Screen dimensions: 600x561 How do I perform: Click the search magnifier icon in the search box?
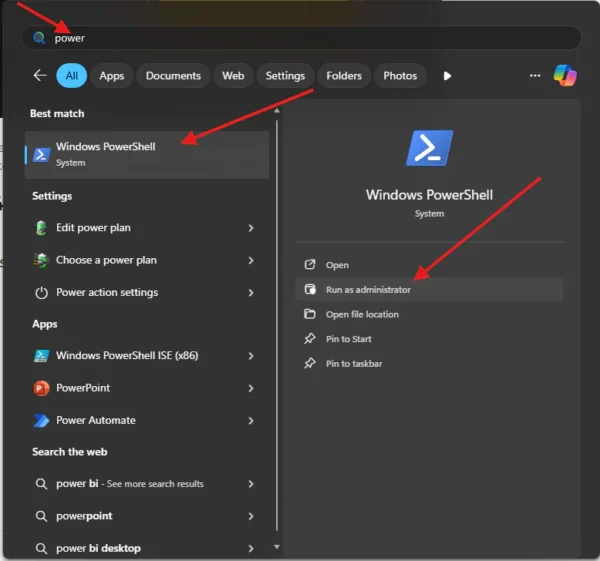pyautogui.click(x=39, y=38)
